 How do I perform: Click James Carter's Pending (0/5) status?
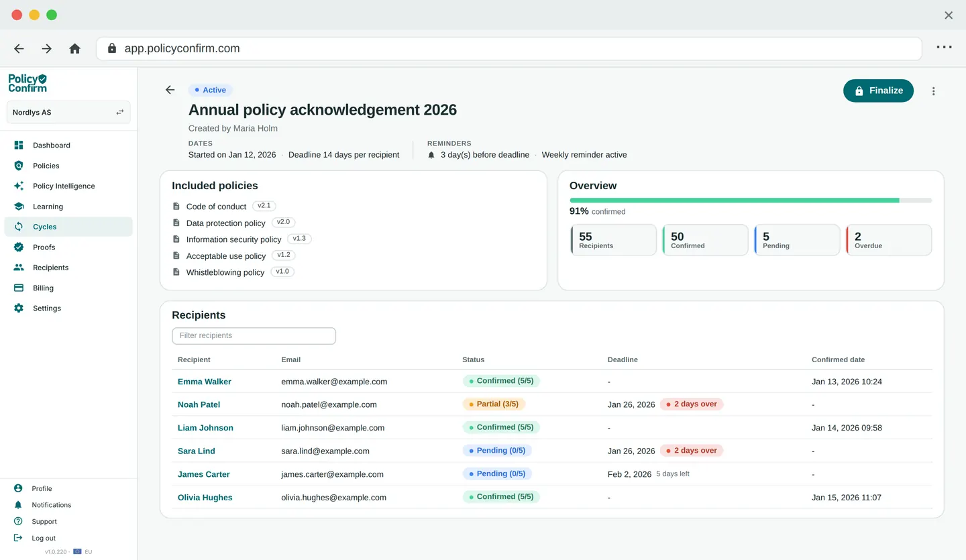pos(497,473)
